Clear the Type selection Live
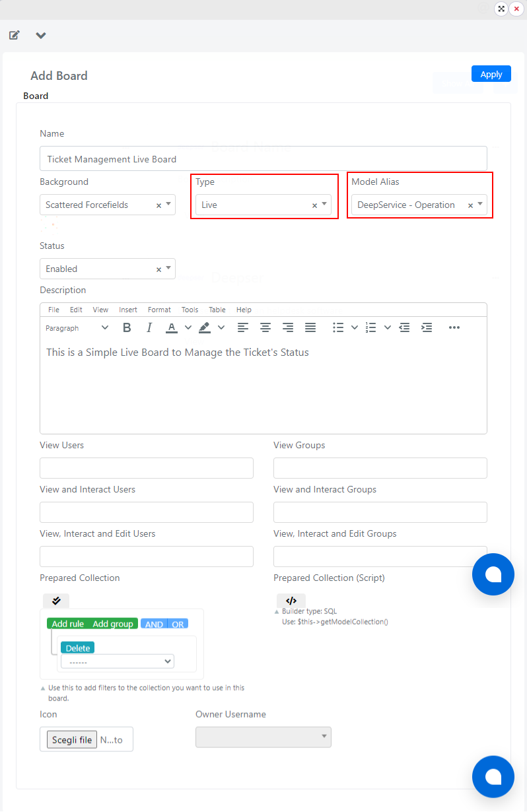The image size is (527, 812). coord(314,205)
